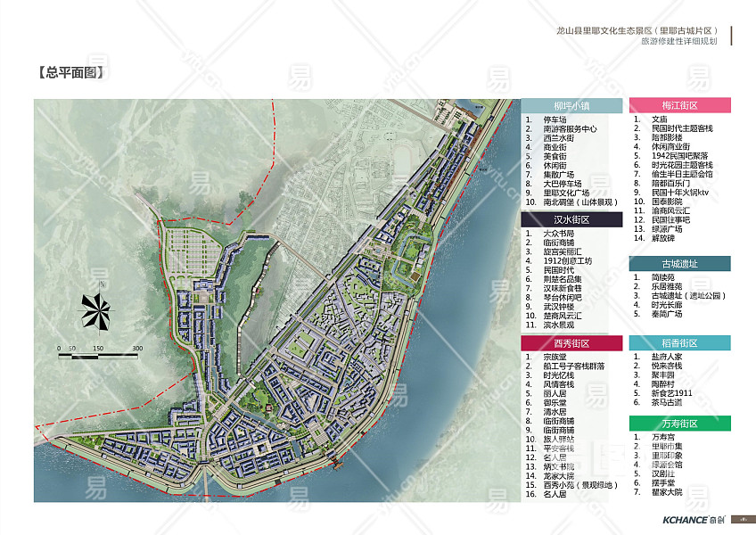
Task: Click the legend entry 民国时代主题客栈
Action: pos(682,128)
